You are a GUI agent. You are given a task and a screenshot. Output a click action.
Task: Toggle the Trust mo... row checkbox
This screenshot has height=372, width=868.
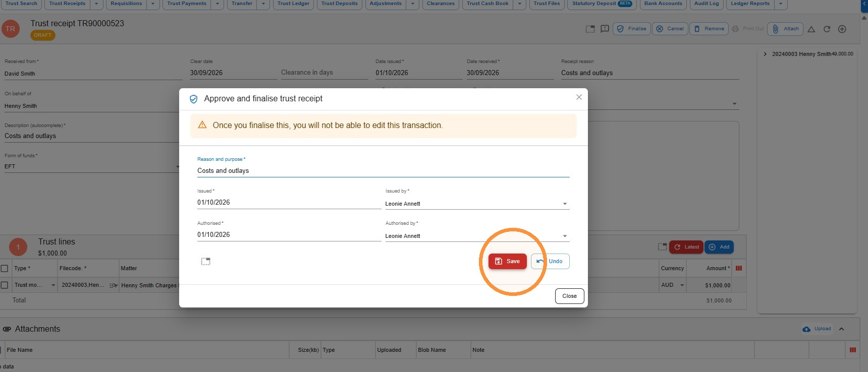5,285
